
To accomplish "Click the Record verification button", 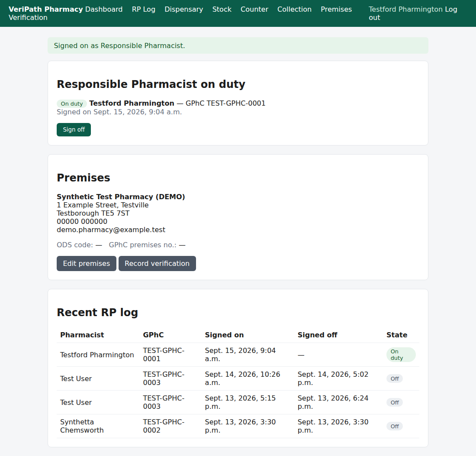I will [x=157, y=263].
